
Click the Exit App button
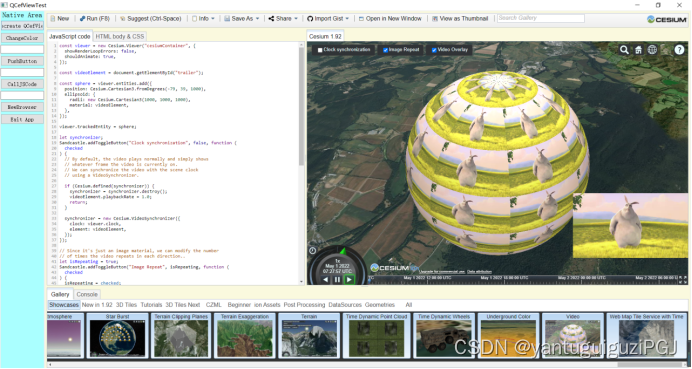(22, 119)
